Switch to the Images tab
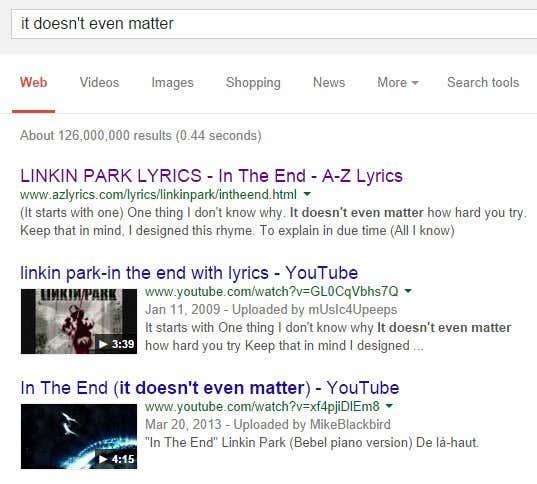 [172, 83]
